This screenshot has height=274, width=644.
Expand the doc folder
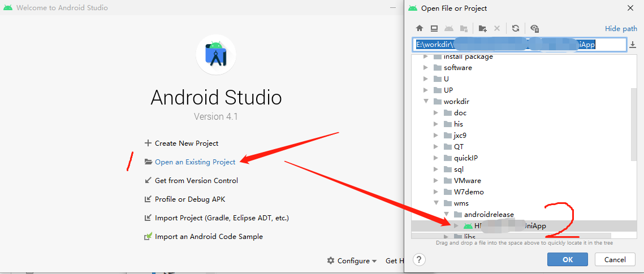tap(436, 113)
